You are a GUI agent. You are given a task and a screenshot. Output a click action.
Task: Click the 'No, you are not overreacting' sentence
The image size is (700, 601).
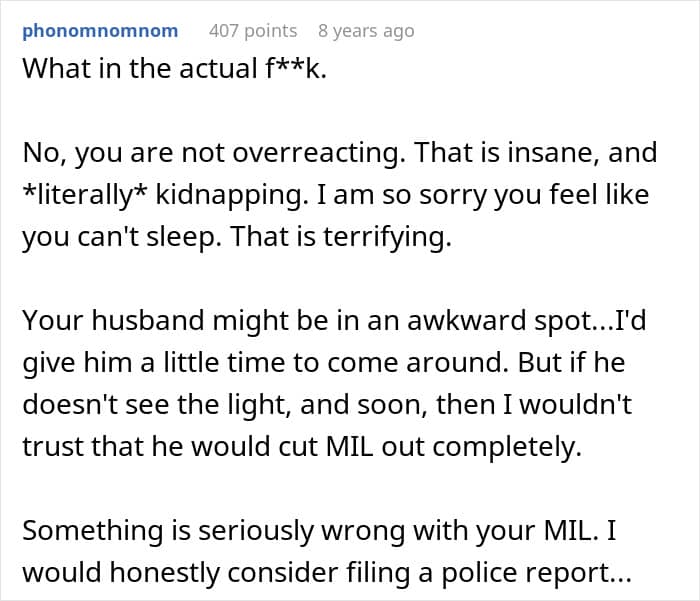tap(214, 153)
